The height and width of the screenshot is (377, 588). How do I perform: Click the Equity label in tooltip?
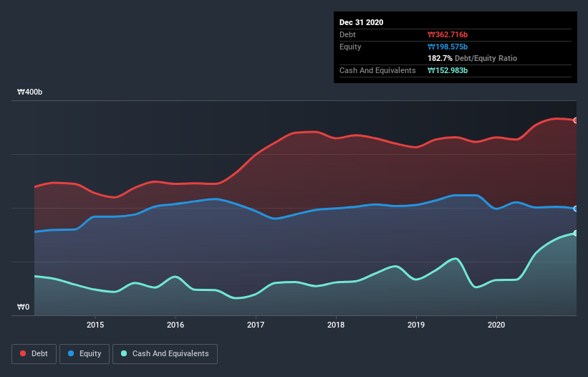pyautogui.click(x=350, y=47)
